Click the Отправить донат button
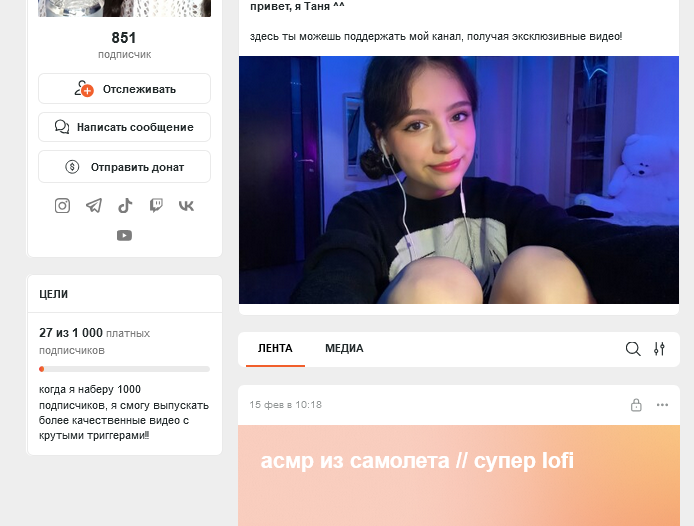 click(124, 167)
